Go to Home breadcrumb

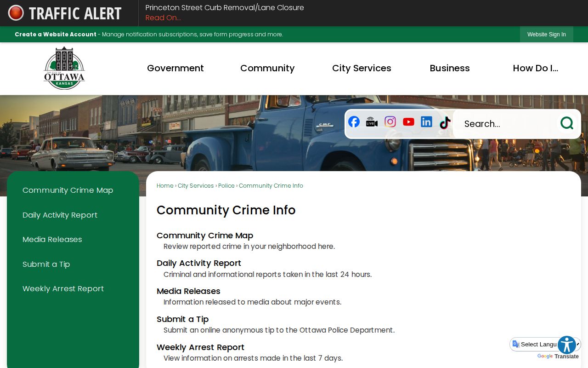click(165, 186)
